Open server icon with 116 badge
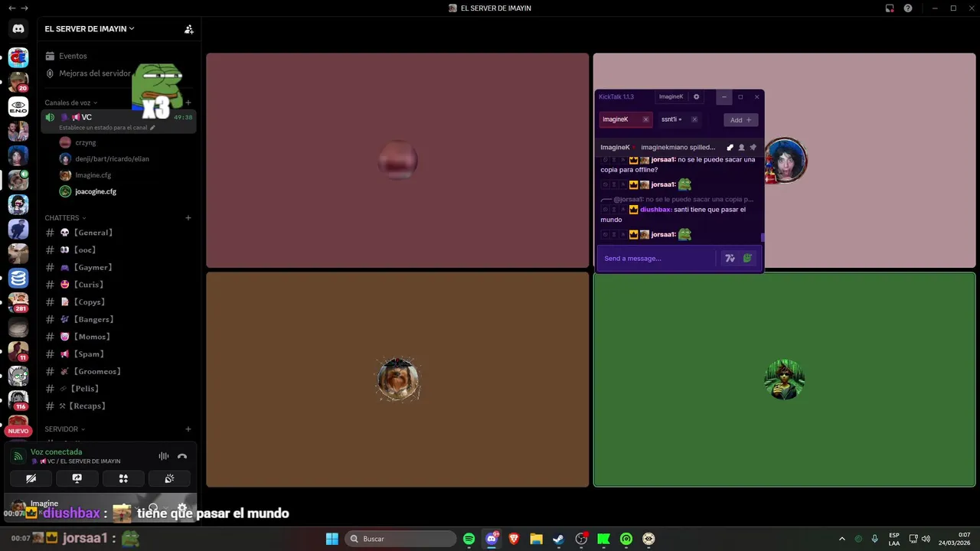980x551 pixels. [18, 401]
